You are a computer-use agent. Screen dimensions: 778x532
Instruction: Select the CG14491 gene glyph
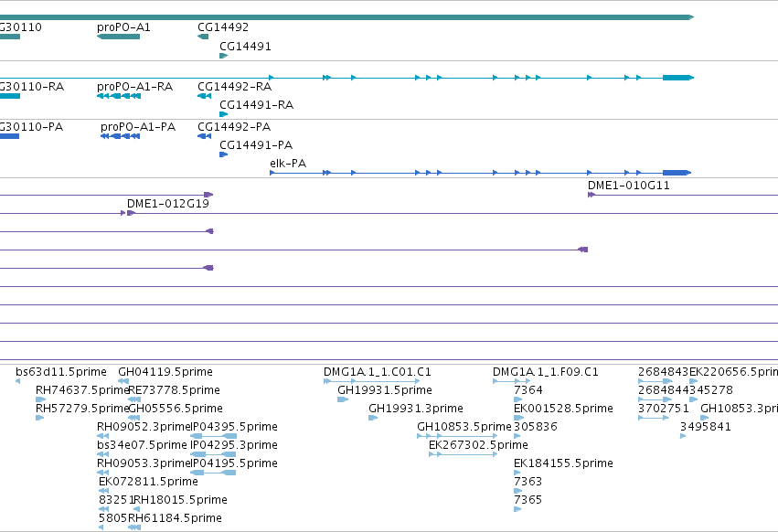(223, 56)
